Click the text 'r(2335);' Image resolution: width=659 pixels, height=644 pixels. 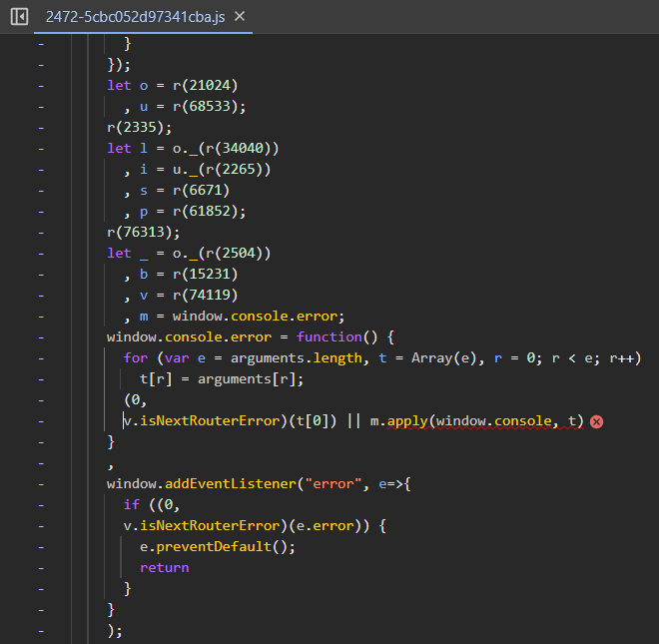140,128
